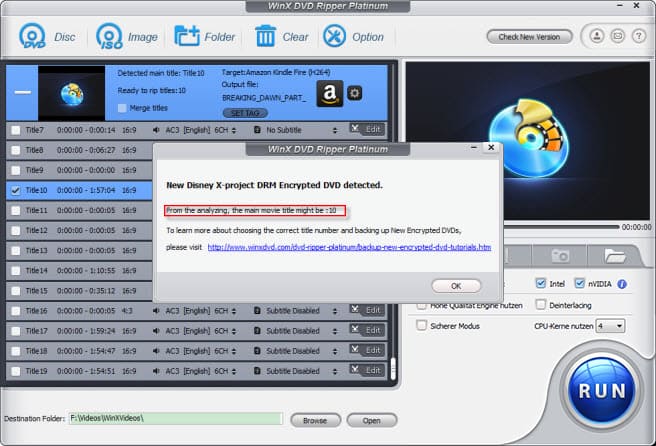
Task: Check the Title7 checkbox
Action: coord(16,130)
